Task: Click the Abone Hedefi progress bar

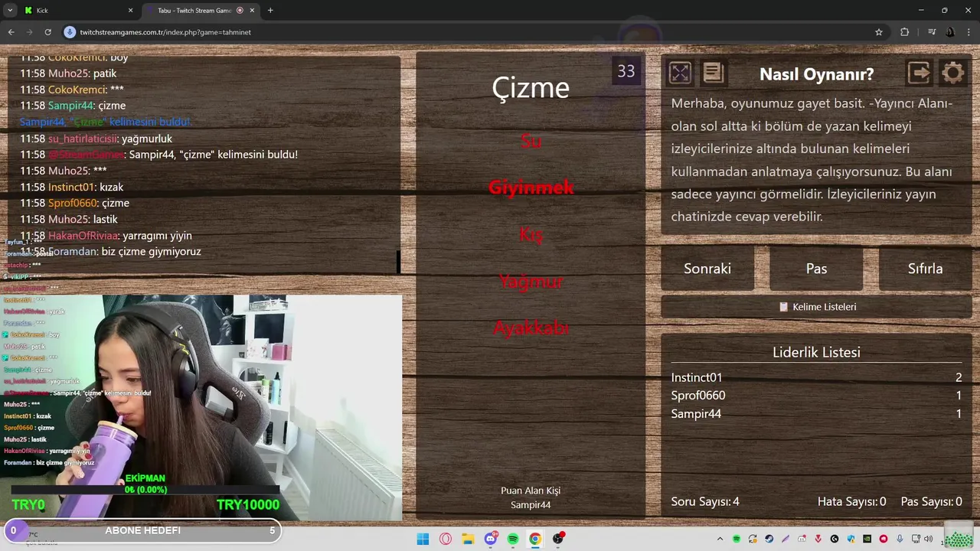Action: click(142, 530)
